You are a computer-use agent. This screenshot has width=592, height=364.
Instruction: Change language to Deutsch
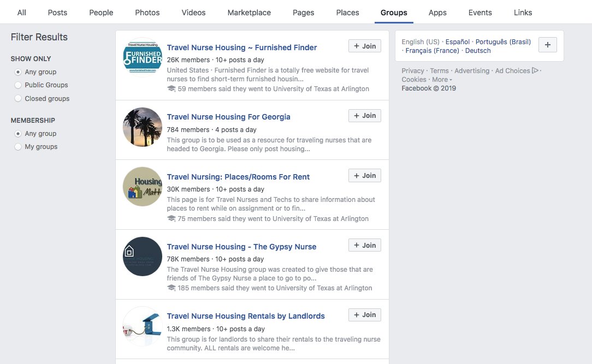point(478,51)
